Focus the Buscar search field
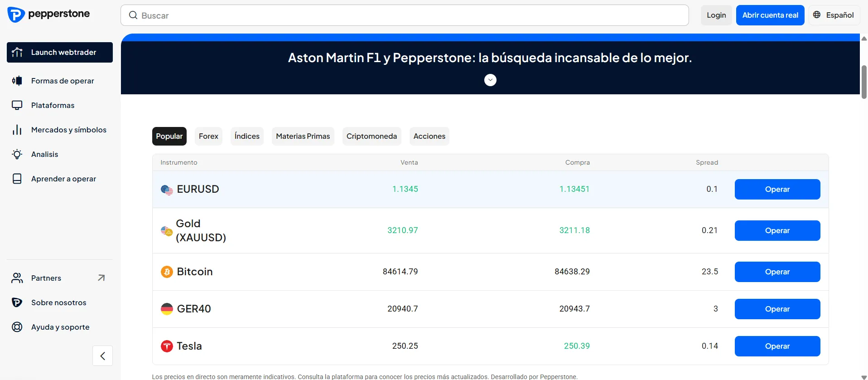 (x=405, y=15)
